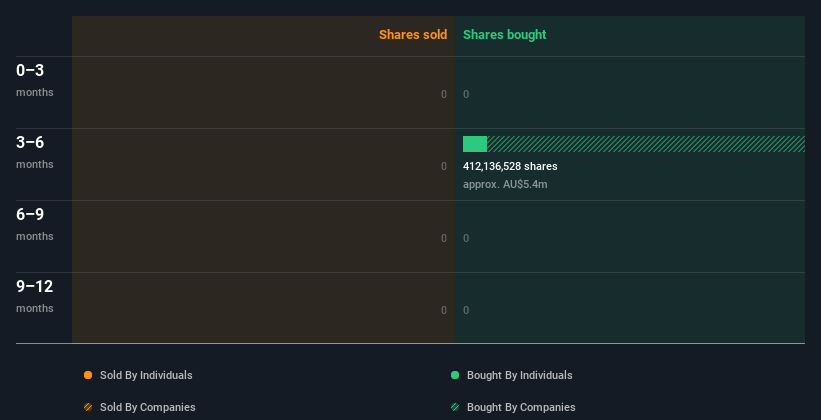
Task: Click the shares sold zero in 9–12 months
Action: point(444,310)
